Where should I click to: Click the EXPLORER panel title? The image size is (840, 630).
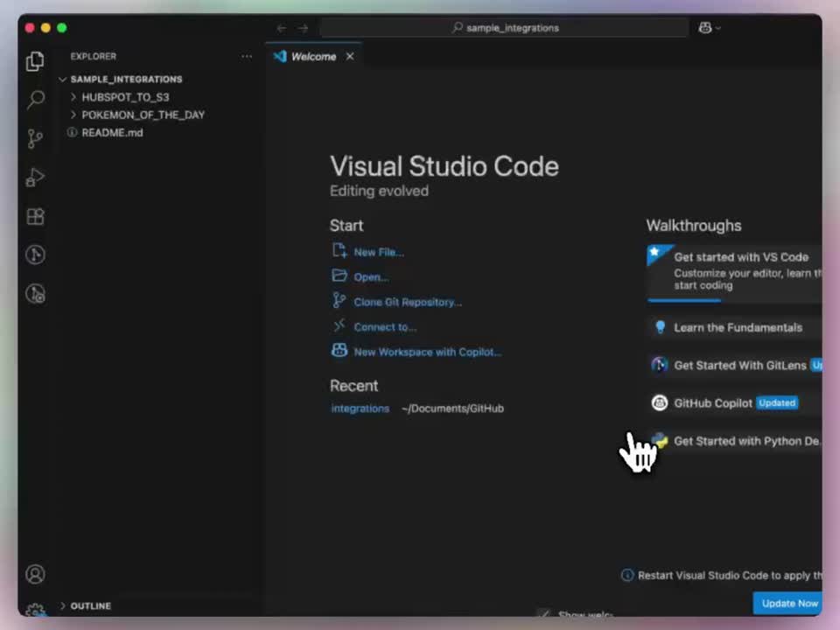(x=94, y=56)
